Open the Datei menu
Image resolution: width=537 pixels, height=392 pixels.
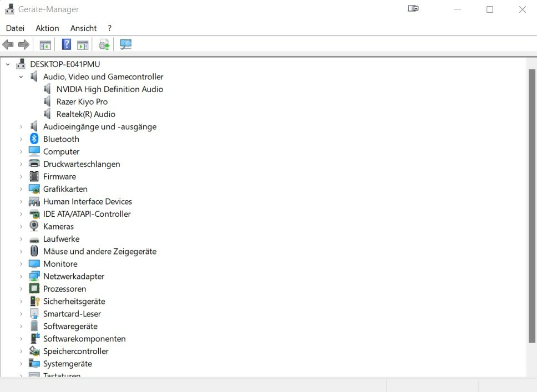(15, 28)
